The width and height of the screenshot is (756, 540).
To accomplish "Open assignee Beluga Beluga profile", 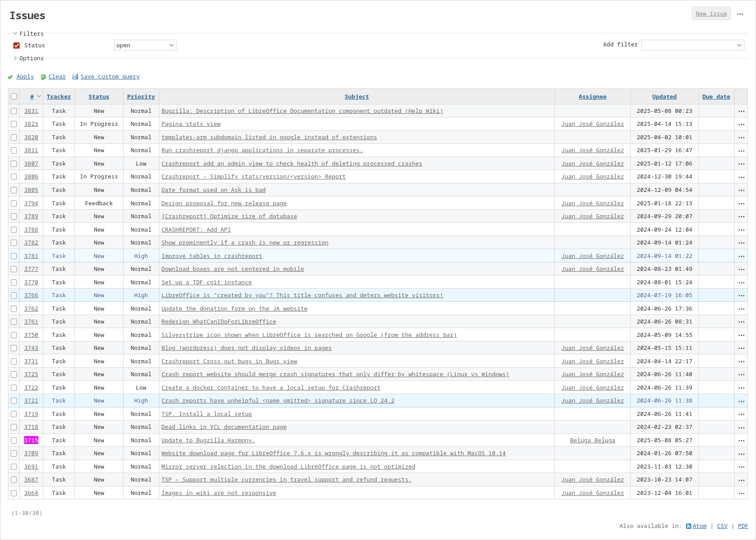I will 592,440.
